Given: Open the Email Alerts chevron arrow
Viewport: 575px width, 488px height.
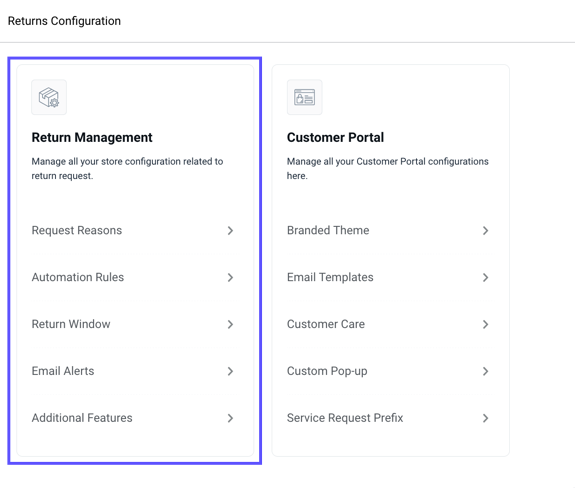Looking at the screenshot, I should [230, 371].
